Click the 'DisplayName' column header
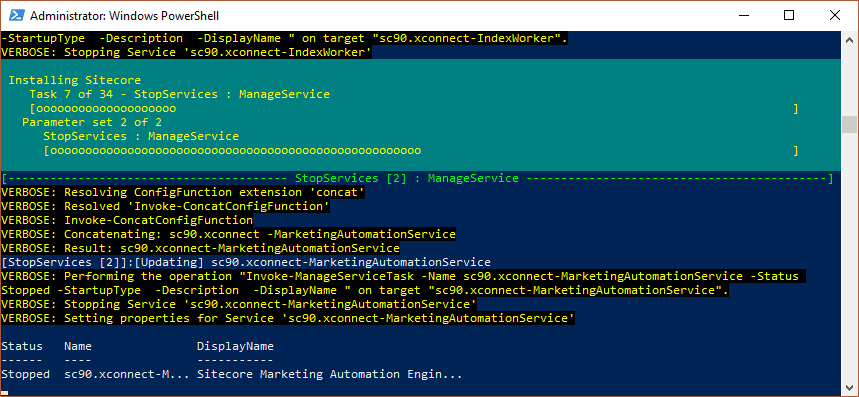This screenshot has width=859, height=397. [235, 346]
